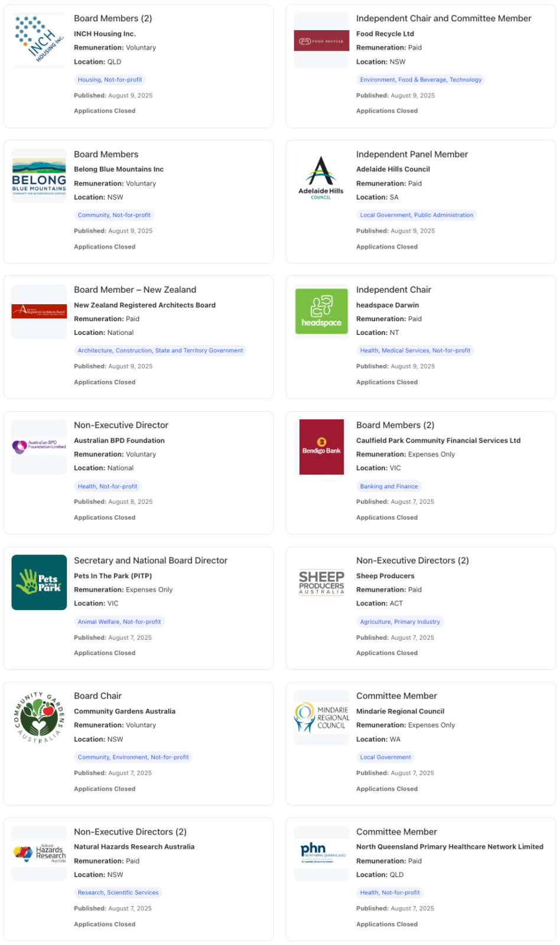
Task: Click the INCH Housing Inc. logo
Action: (39, 40)
